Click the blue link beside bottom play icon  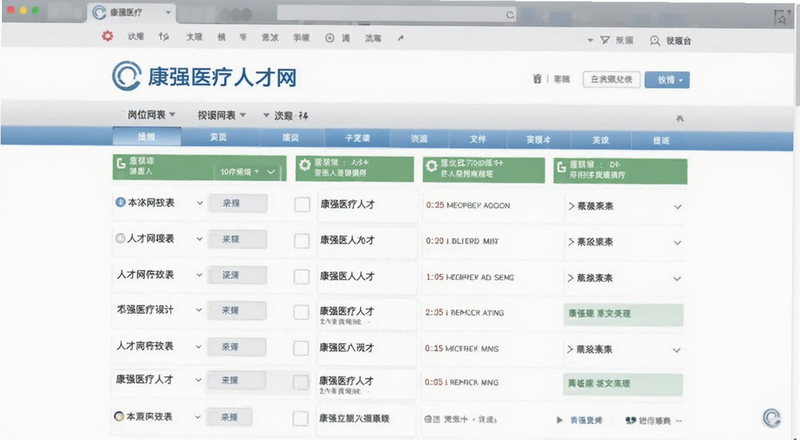tap(586, 421)
